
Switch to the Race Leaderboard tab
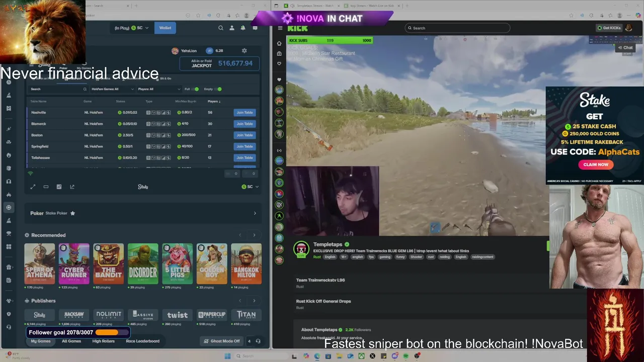[142, 341]
